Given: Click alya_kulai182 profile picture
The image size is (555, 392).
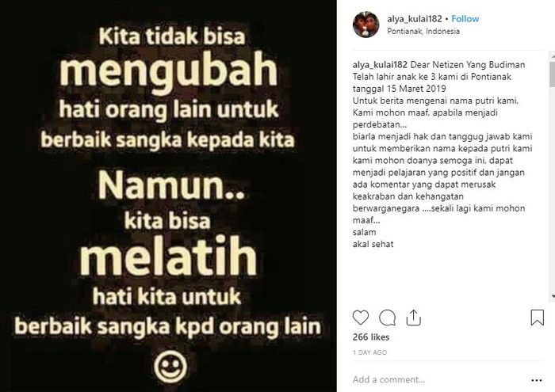Looking at the screenshot, I should (366, 25).
